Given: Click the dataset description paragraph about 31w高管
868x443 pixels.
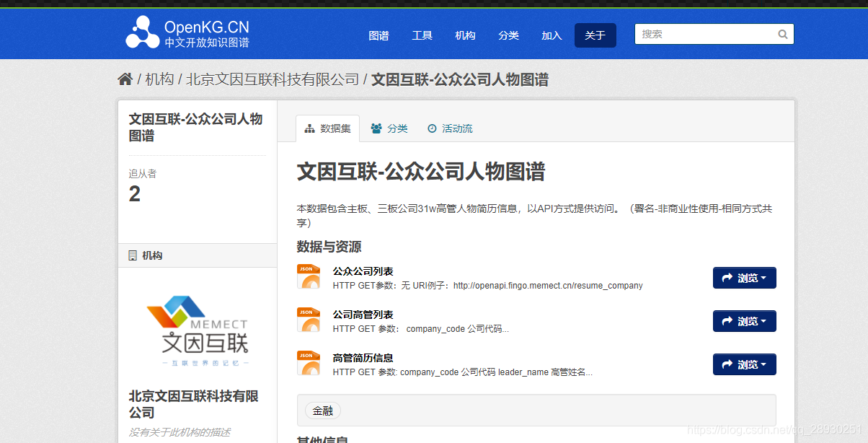Looking at the screenshot, I should tap(534, 216).
